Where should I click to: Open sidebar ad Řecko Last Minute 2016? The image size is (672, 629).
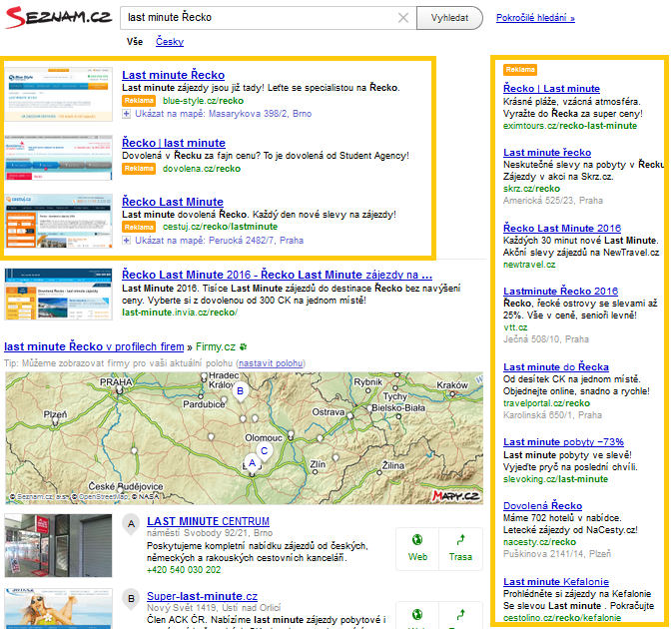(x=562, y=228)
